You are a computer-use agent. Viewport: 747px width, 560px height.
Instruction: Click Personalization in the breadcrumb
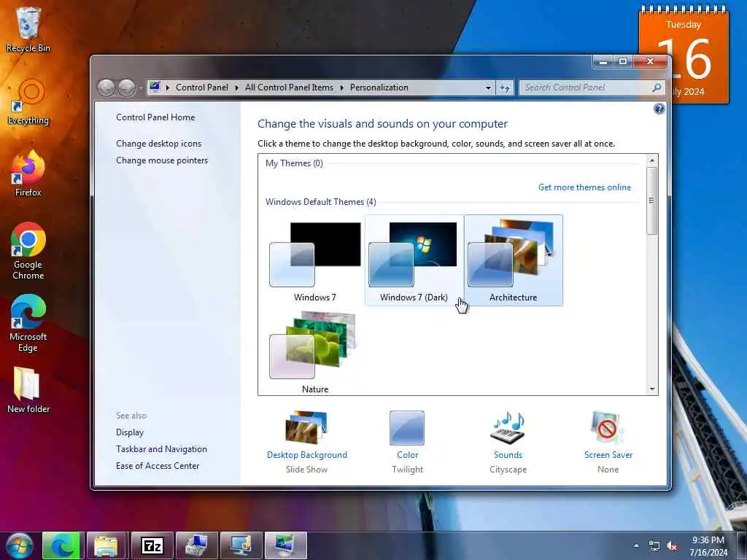(379, 87)
